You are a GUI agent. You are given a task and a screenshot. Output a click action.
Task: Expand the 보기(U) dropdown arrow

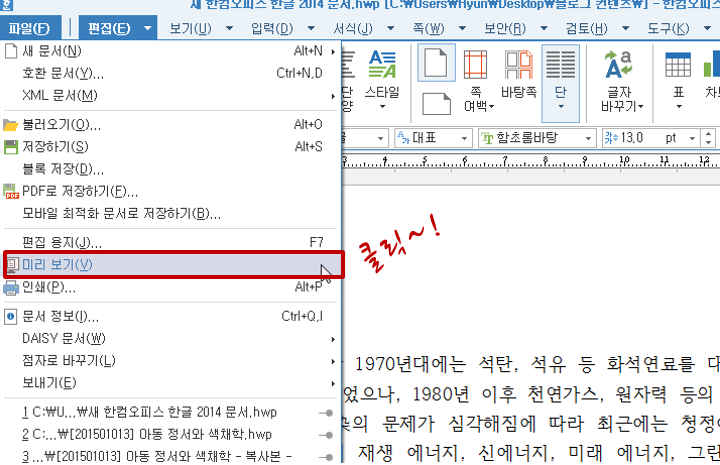[229, 28]
